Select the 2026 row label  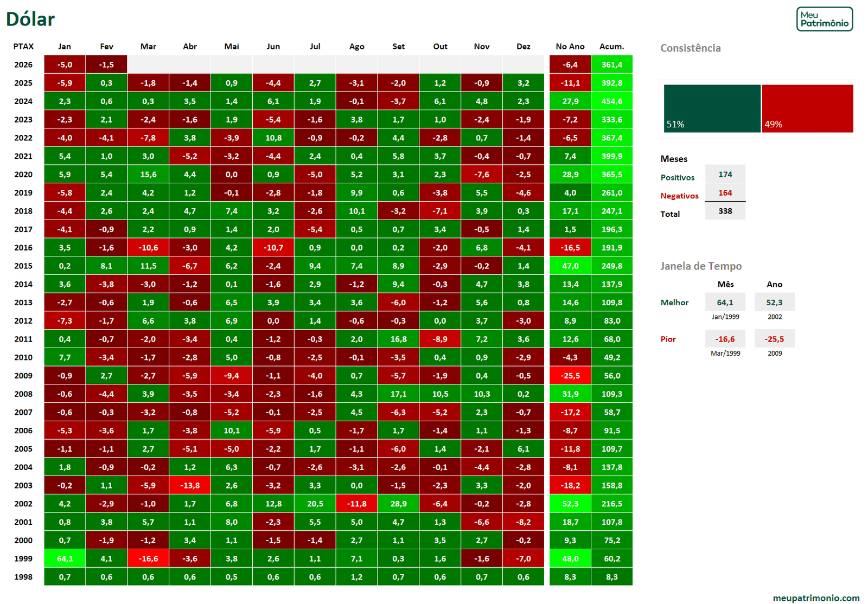tap(23, 65)
